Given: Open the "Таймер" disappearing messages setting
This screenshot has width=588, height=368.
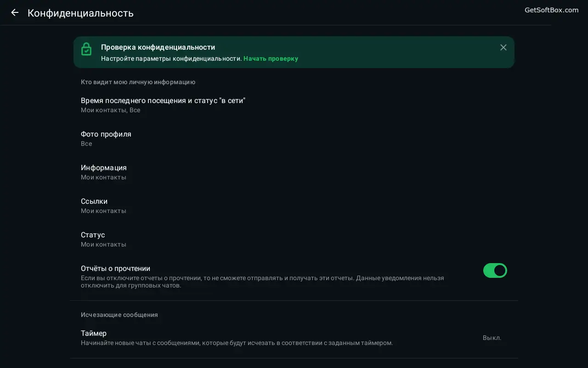Looking at the screenshot, I should pyautogui.click(x=94, y=333).
